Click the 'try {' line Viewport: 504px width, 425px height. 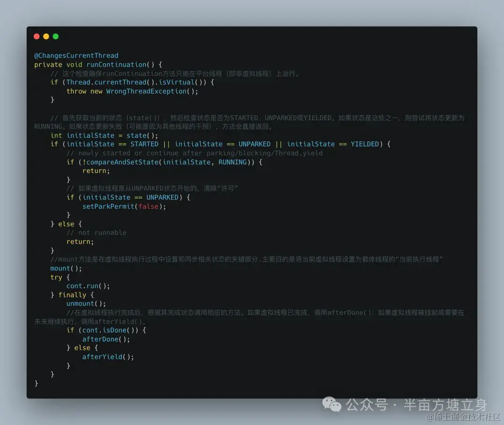pos(60,277)
